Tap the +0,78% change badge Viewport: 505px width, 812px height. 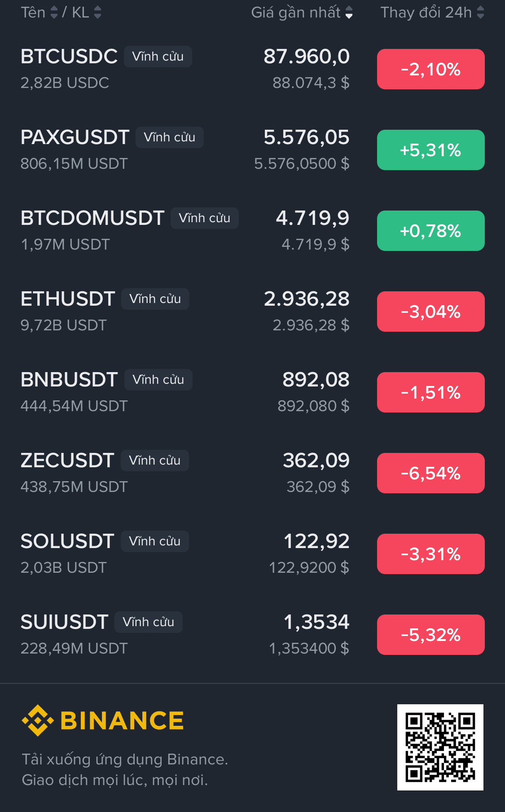pos(430,231)
